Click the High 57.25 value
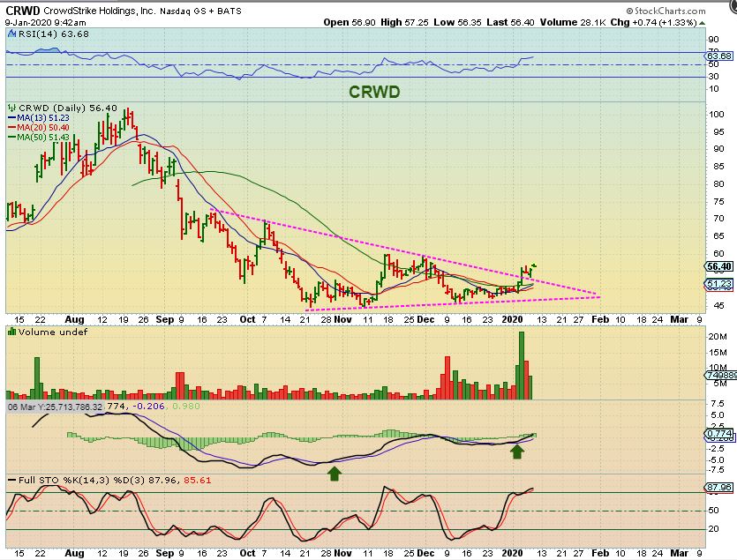The image size is (737, 560). point(404,22)
